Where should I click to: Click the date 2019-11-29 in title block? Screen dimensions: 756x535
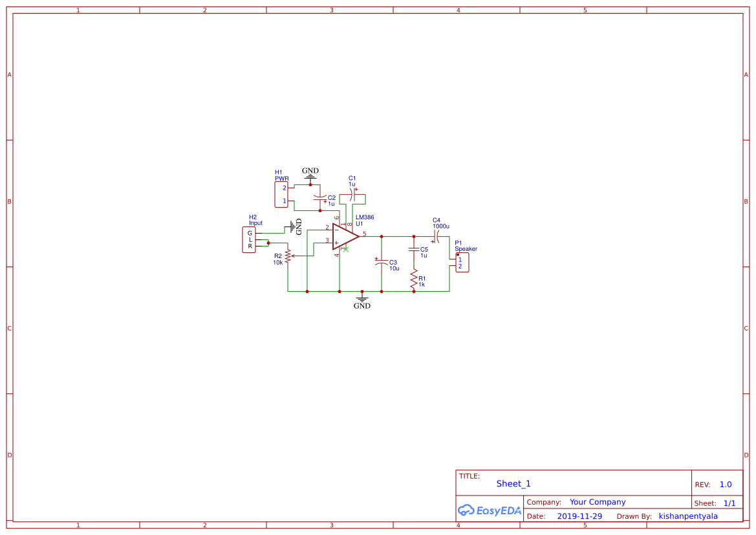(x=580, y=516)
